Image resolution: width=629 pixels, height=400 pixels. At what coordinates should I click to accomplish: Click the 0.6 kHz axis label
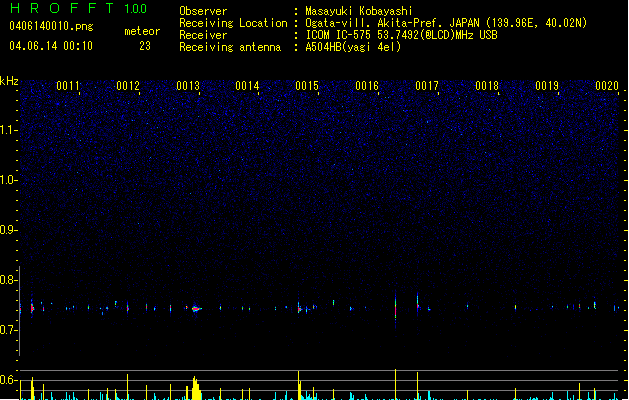pos(8,380)
